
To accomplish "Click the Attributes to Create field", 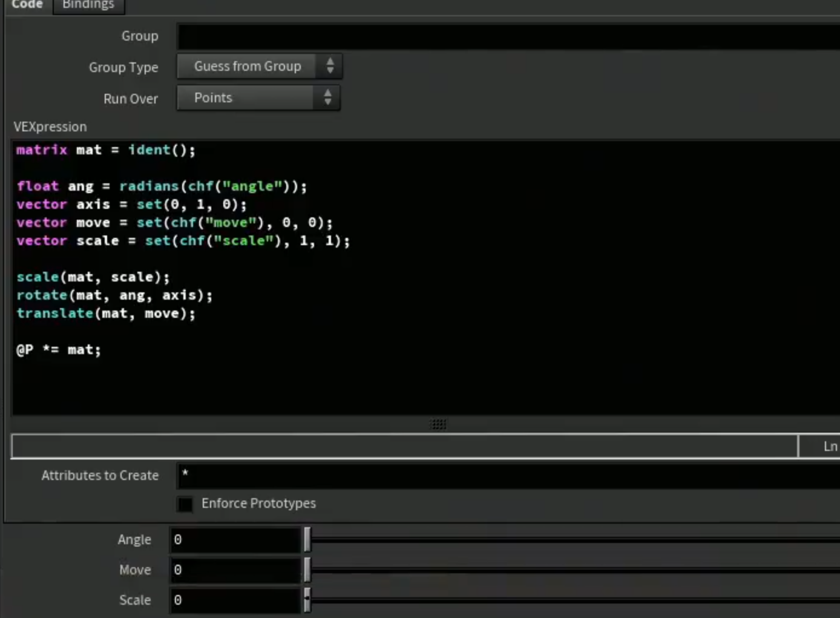I will (x=508, y=476).
